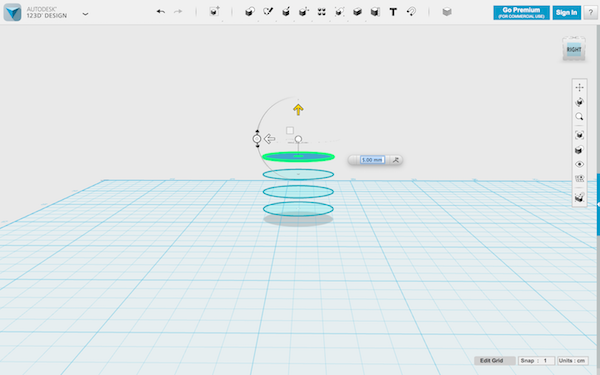The image size is (600, 375).
Task: Click the Go Premium button
Action: (521, 13)
